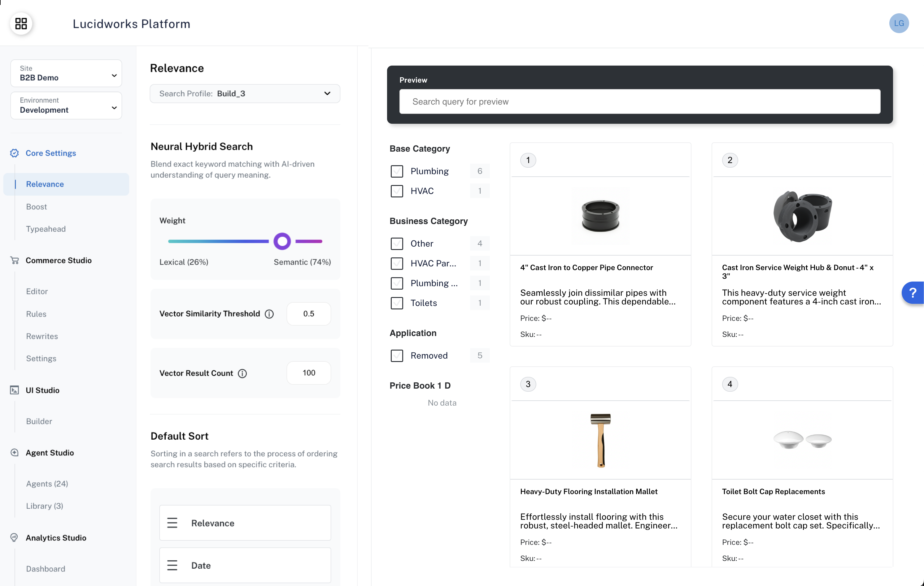The image size is (924, 586).
Task: Open the Typeahead sidebar item
Action: pos(46,229)
